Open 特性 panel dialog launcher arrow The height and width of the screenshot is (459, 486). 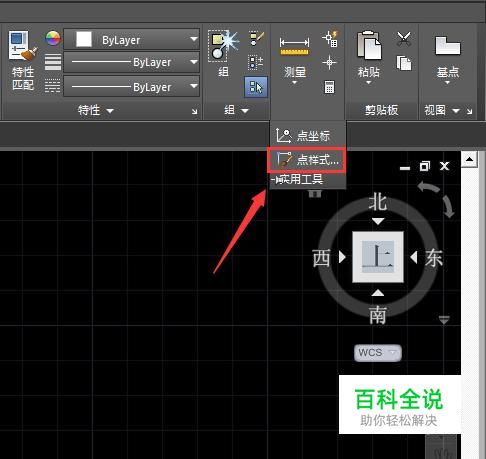pos(195,111)
